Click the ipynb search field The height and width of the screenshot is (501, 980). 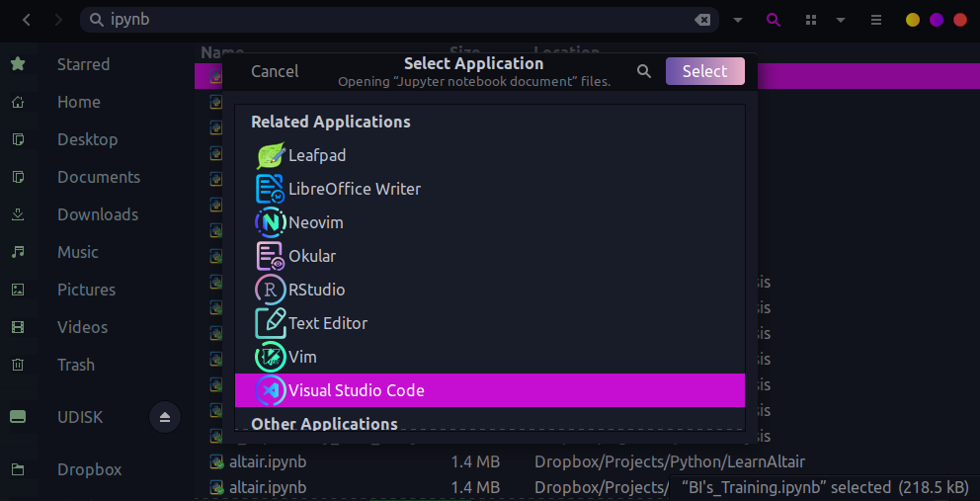point(399,20)
